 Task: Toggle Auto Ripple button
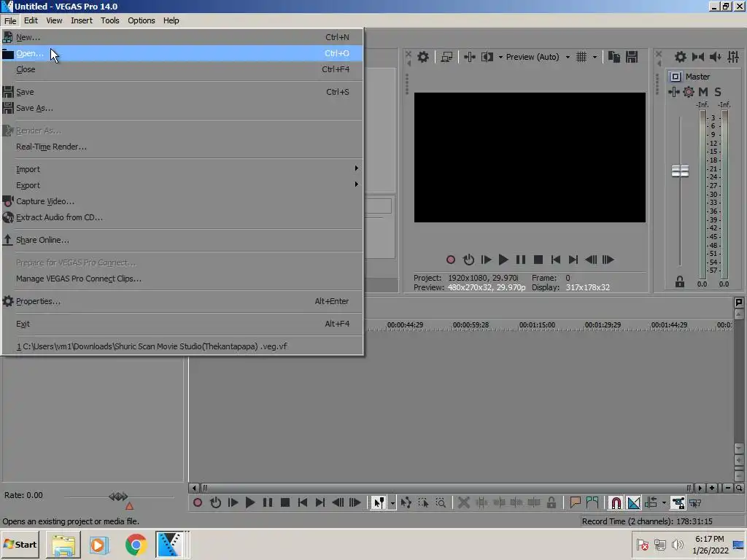(x=651, y=502)
